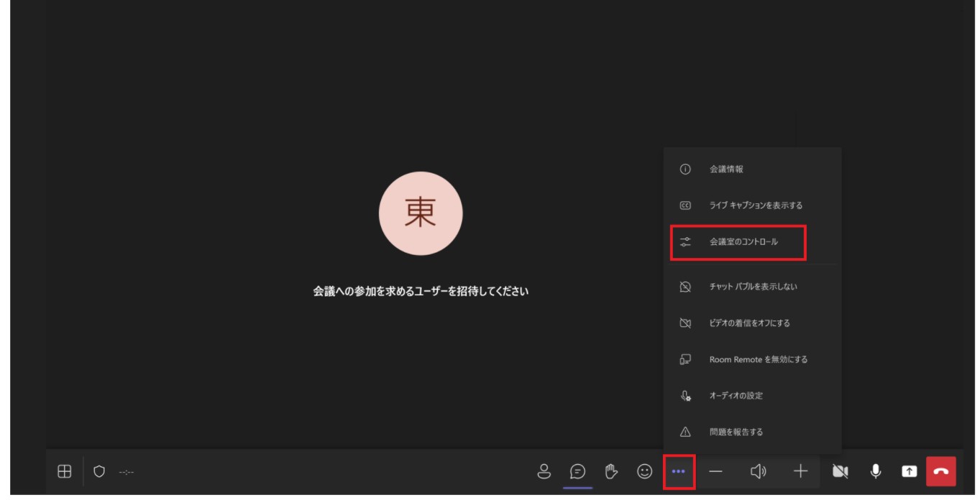980x500 pixels.
Task: Mute the microphone
Action: [x=876, y=471]
